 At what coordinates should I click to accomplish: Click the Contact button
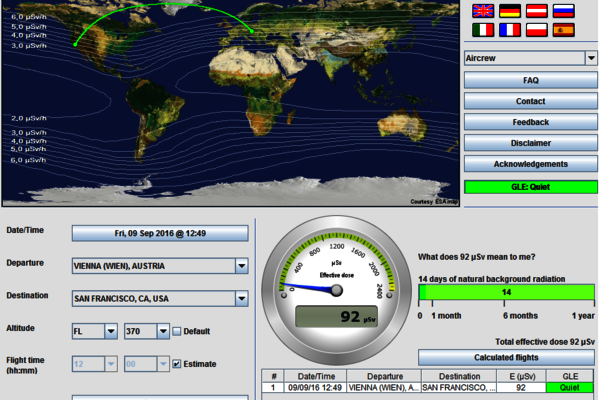[x=531, y=101]
